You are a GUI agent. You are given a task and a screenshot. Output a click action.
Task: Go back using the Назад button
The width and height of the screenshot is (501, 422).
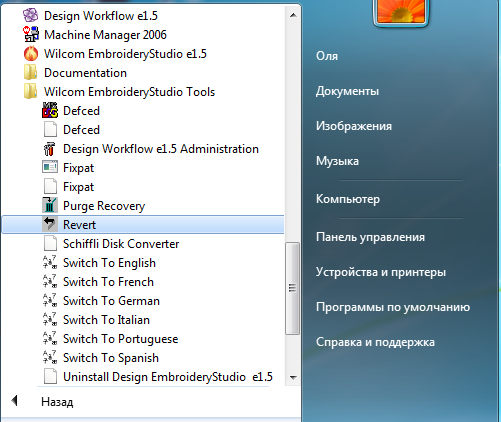pos(57,402)
